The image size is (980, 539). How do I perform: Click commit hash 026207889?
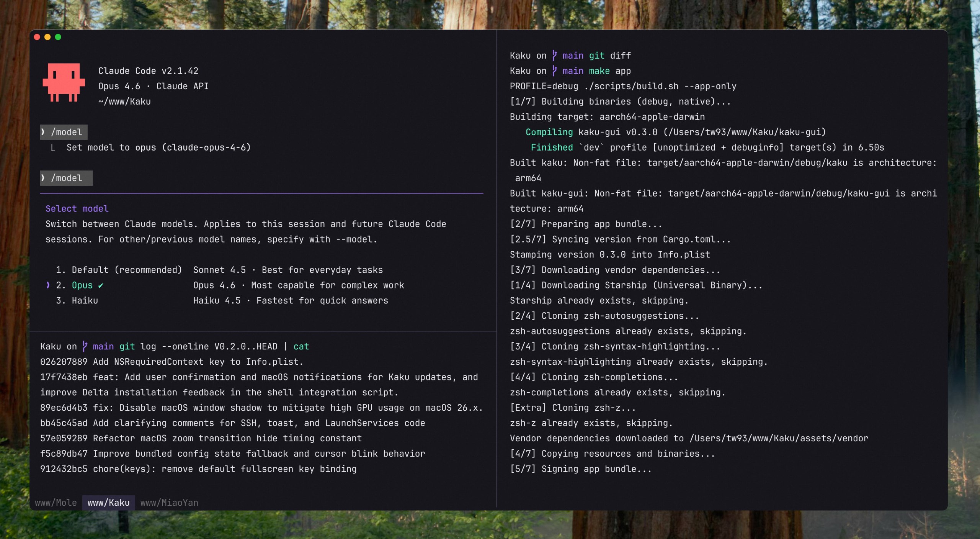pos(65,361)
